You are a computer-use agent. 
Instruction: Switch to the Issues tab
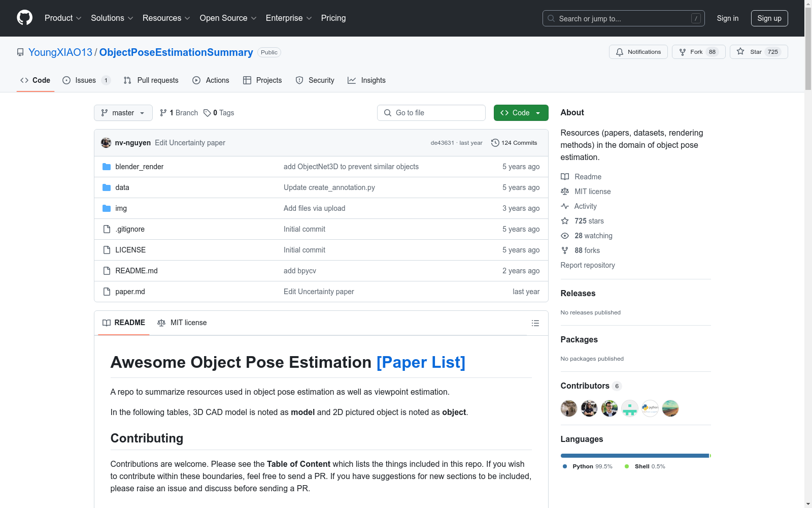86,80
